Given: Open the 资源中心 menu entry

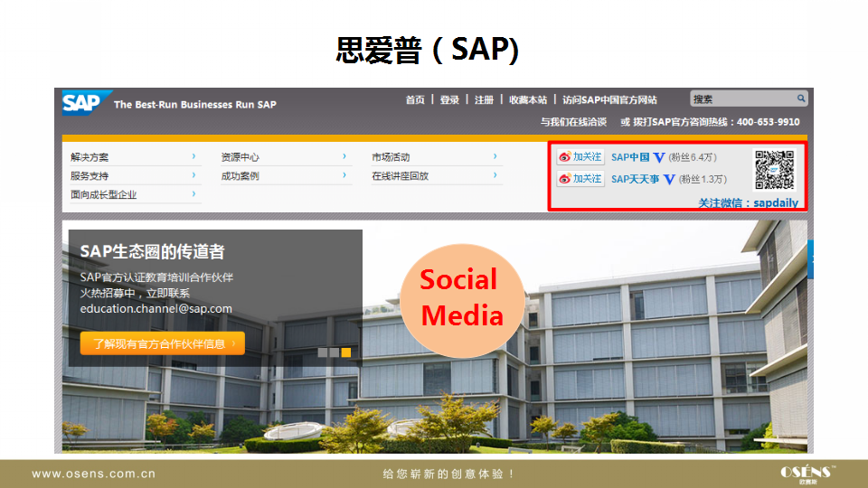Looking at the screenshot, I should 241,157.
